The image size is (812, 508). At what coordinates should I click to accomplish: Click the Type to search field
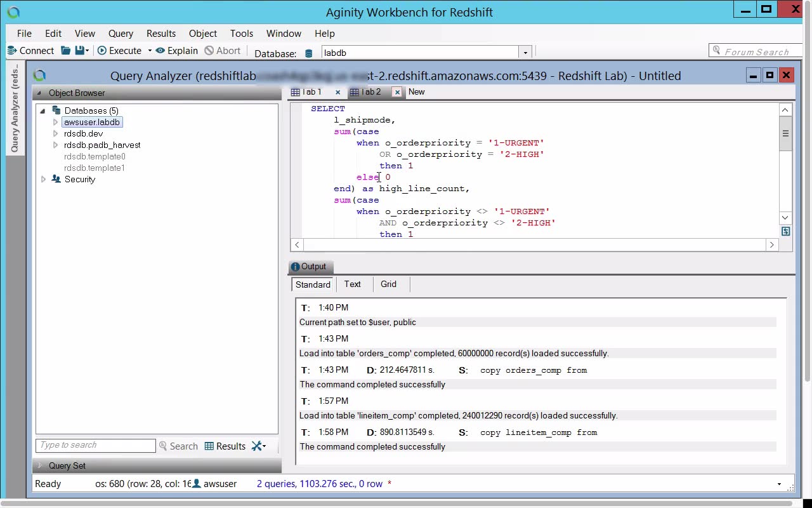coord(95,446)
